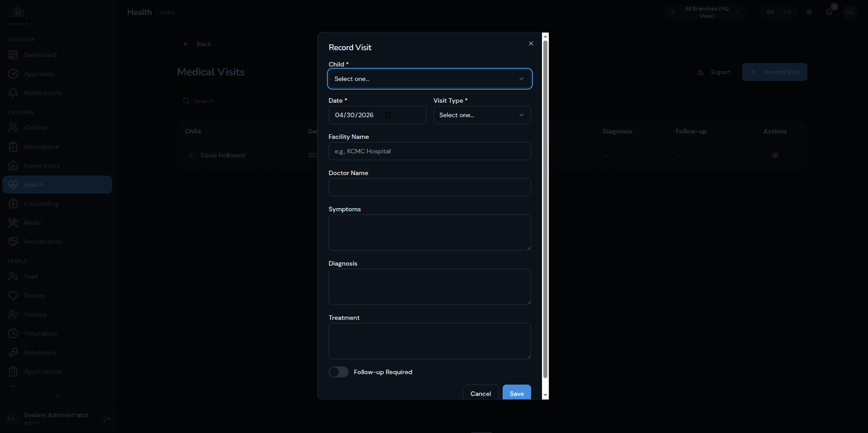Click the Meals utensils icon
Viewport: 868px width, 433px height.
point(13,223)
